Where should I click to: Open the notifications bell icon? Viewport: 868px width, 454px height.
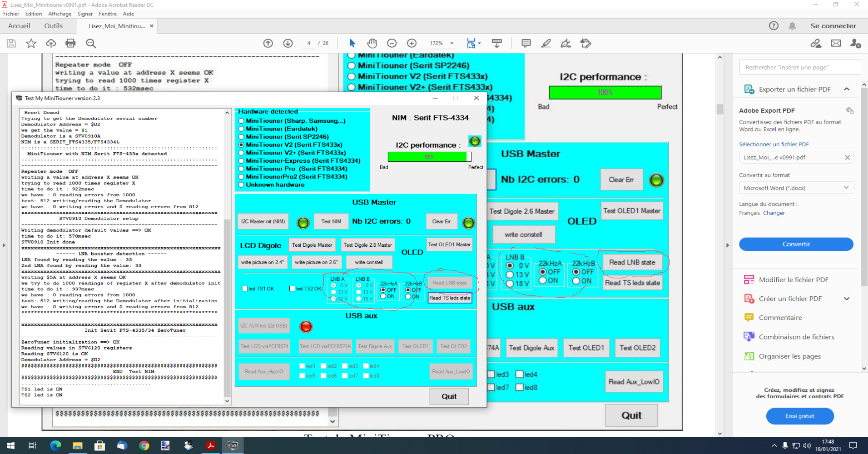(792, 26)
